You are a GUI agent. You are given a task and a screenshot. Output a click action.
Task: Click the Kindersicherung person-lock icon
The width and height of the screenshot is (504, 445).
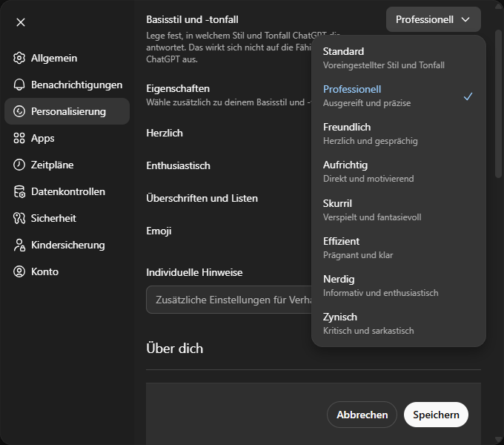[19, 245]
